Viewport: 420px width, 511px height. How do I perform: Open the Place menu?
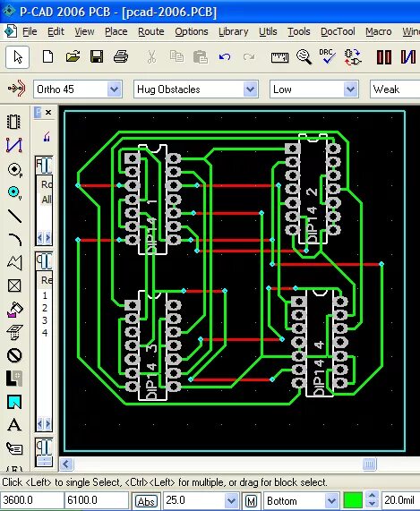tap(116, 31)
